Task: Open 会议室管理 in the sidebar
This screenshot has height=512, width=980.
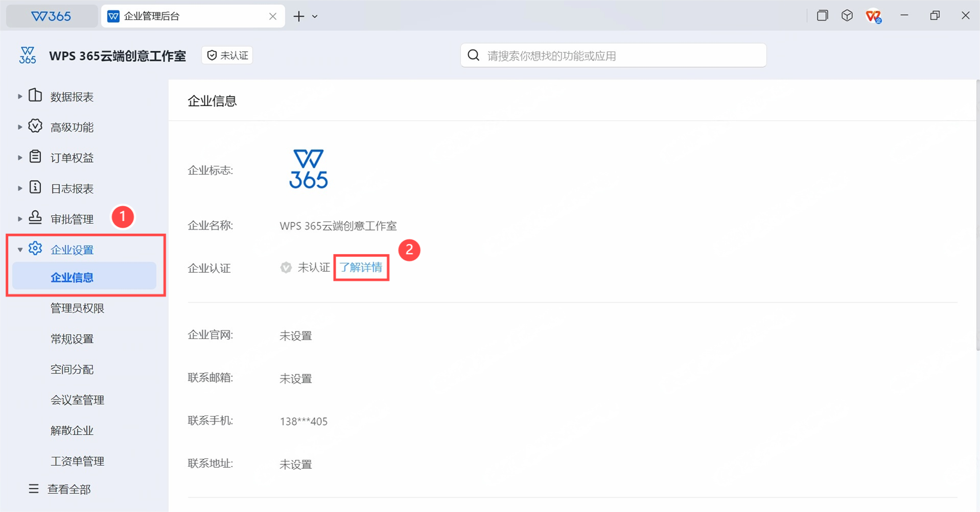Action: tap(77, 400)
